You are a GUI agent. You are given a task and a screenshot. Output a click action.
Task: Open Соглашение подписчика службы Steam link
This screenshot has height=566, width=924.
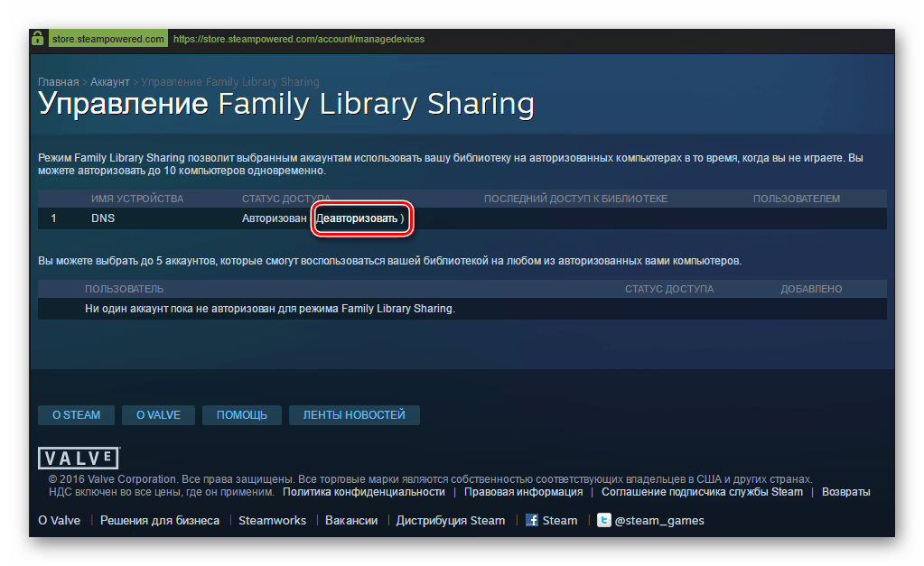pyautogui.click(x=702, y=492)
